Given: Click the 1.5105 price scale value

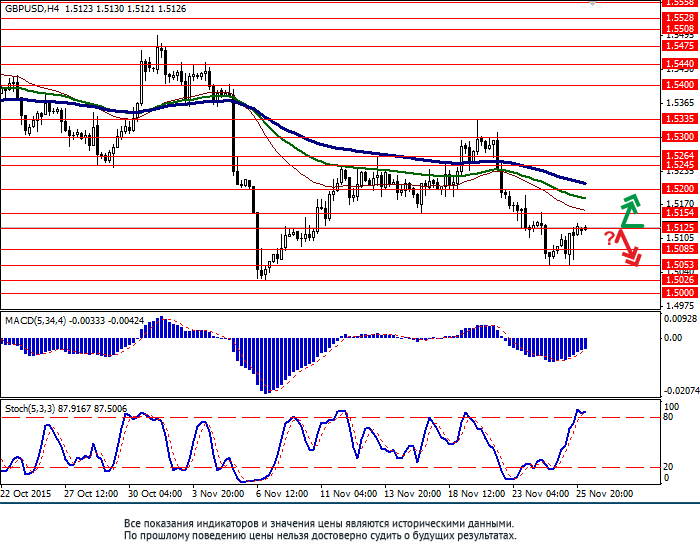Looking at the screenshot, I should (x=680, y=238).
